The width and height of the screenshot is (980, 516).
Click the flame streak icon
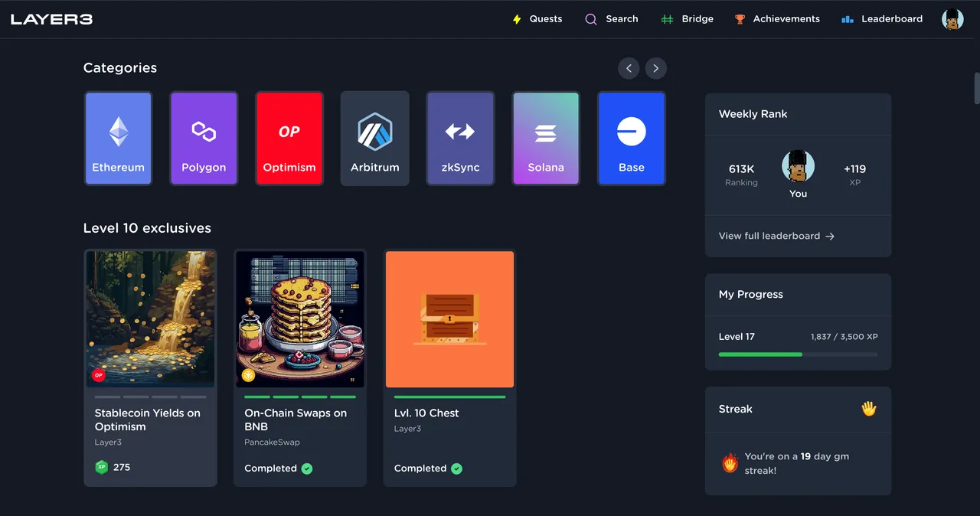pos(730,462)
